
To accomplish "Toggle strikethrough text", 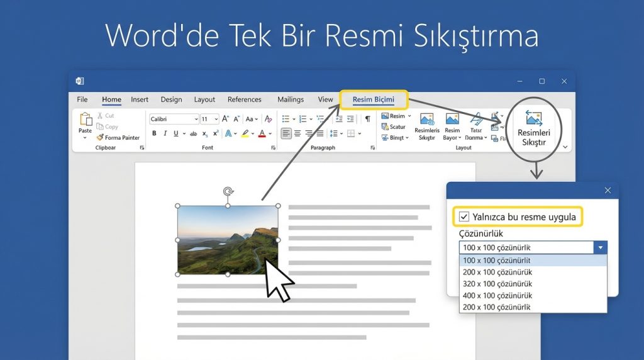I will [x=194, y=133].
